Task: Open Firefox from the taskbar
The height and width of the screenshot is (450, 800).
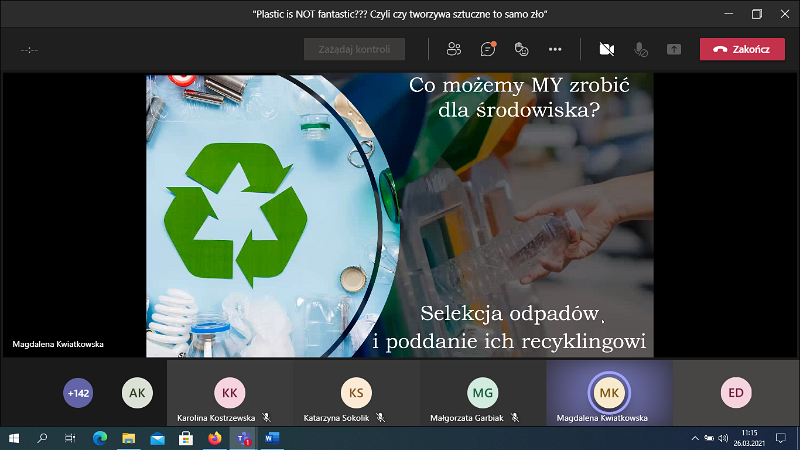Action: click(215, 438)
